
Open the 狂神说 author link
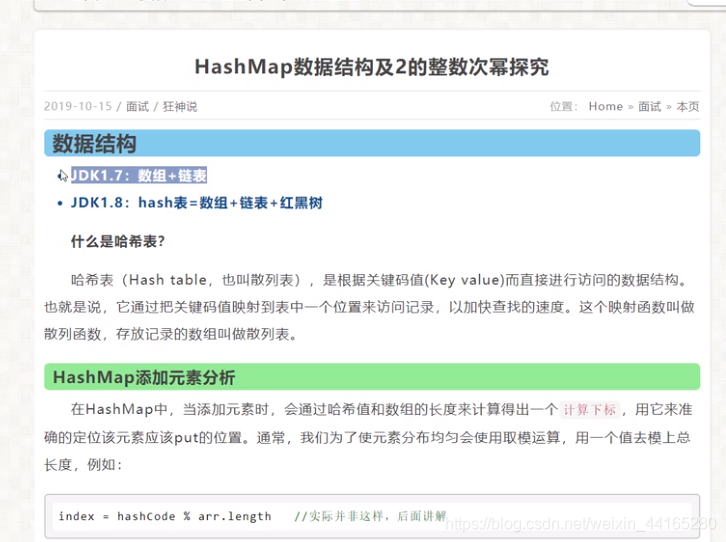[180, 106]
